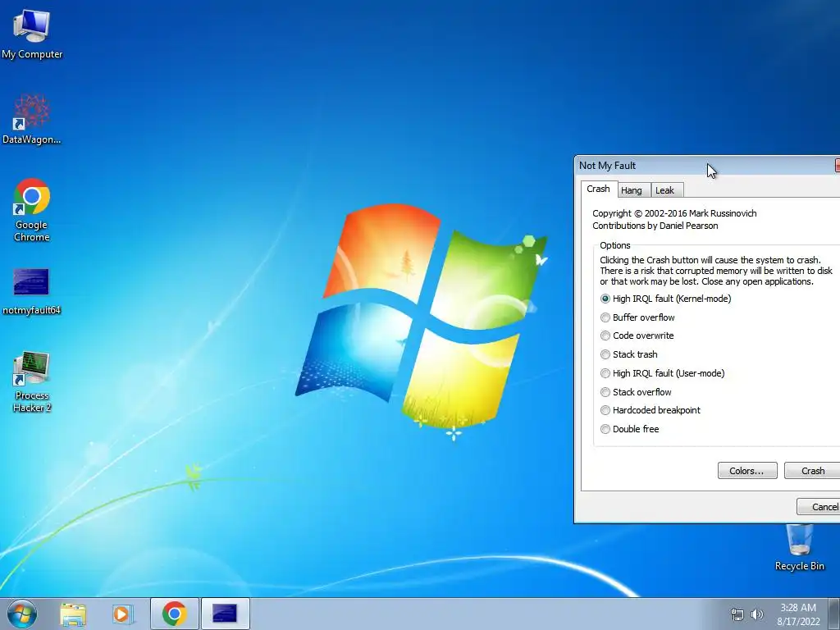Select the Not My Fault taskbar button
Image resolution: width=840 pixels, height=630 pixels.
[225, 614]
